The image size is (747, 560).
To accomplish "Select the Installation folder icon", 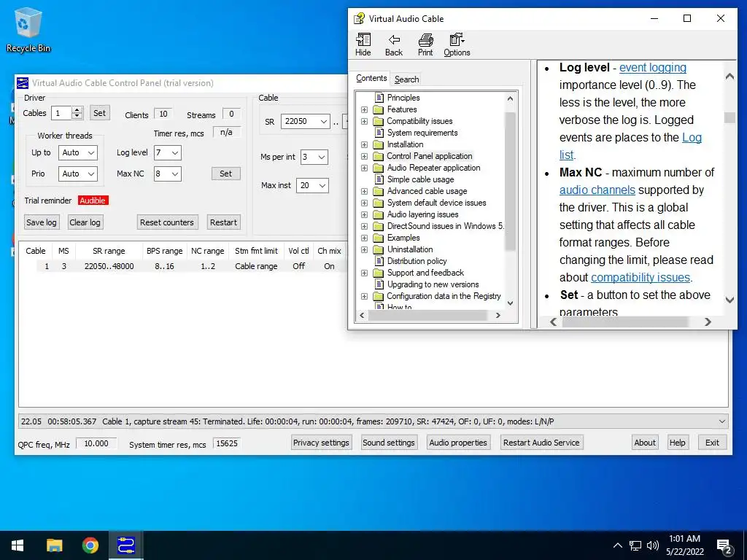I will tap(379, 144).
